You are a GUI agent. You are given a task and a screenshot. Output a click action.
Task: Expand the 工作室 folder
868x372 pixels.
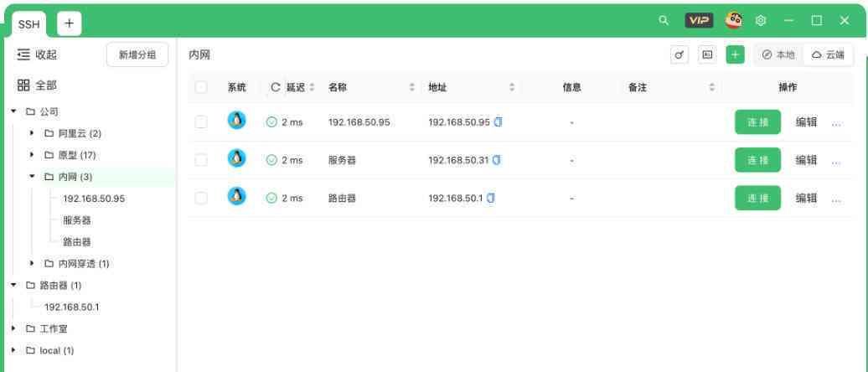[x=14, y=328]
